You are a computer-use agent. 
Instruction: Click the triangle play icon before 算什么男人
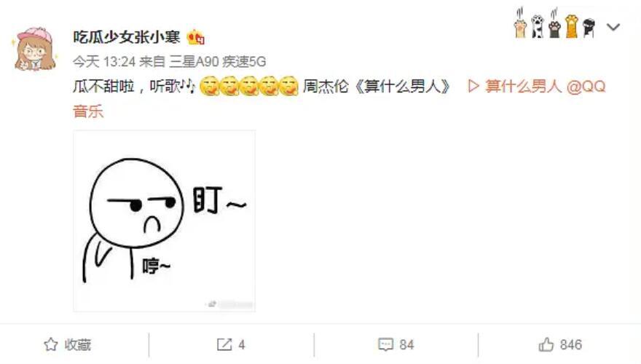coord(473,86)
